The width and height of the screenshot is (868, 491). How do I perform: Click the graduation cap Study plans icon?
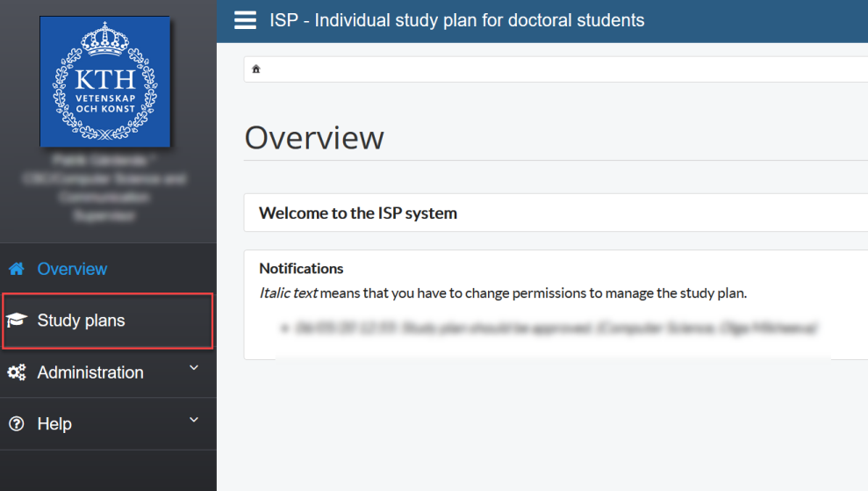(17, 321)
